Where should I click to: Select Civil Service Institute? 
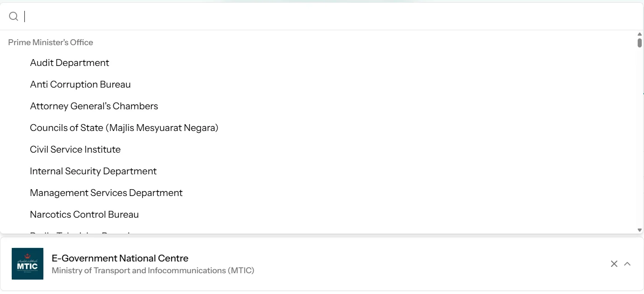click(75, 149)
